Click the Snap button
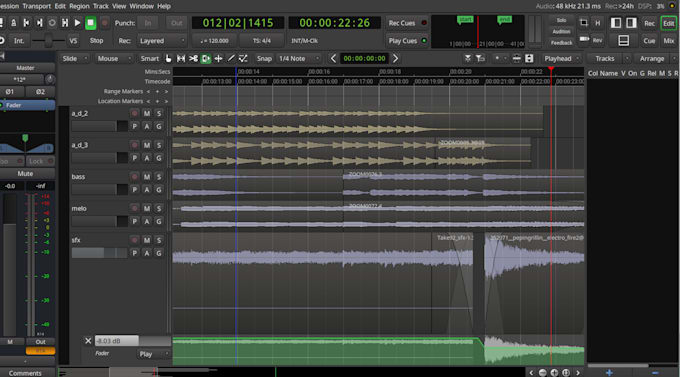The height and width of the screenshot is (377, 680). click(x=264, y=59)
